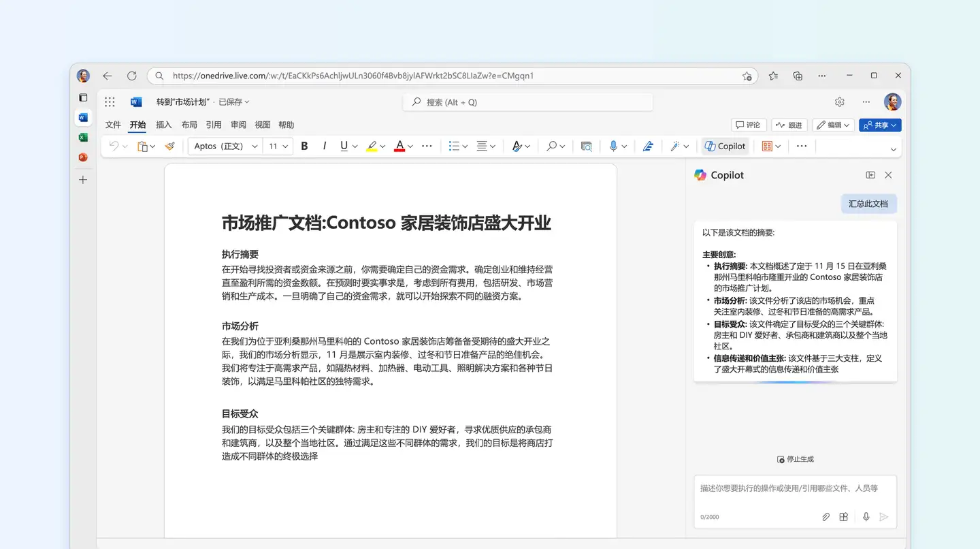Screen dimensions: 980x549
Task: Apply the red font color
Action: click(x=399, y=146)
